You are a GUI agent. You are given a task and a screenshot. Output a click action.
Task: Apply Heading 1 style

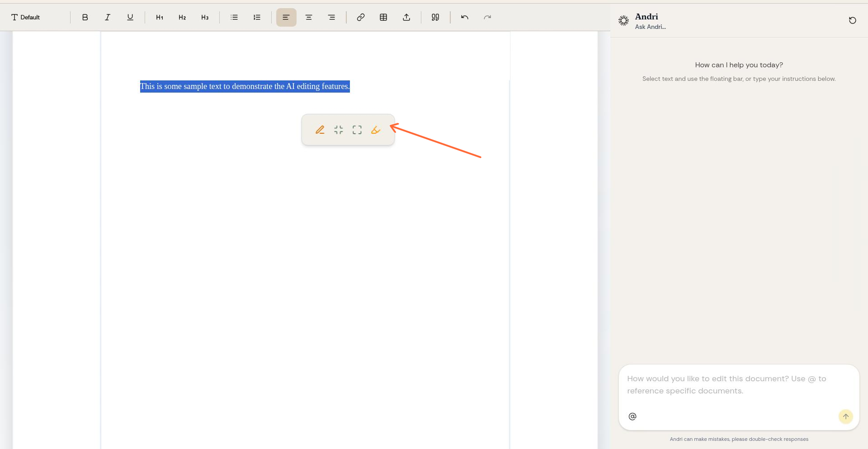click(x=159, y=17)
